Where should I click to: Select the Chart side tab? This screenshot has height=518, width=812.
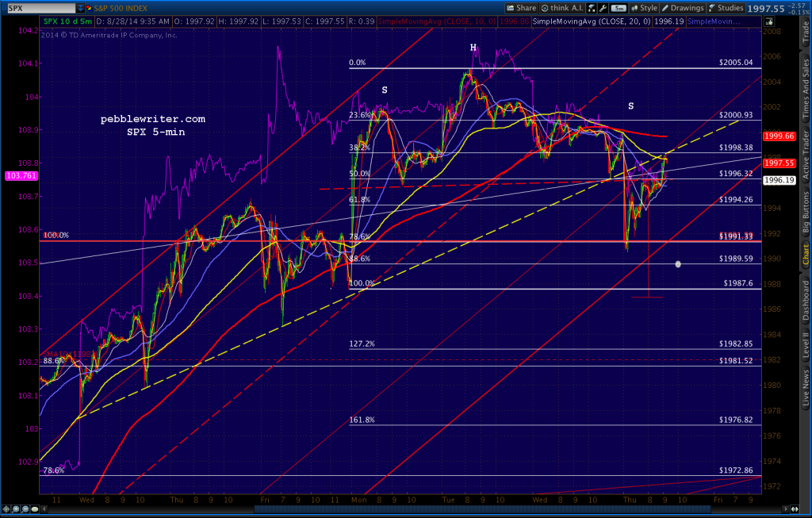tap(806, 256)
